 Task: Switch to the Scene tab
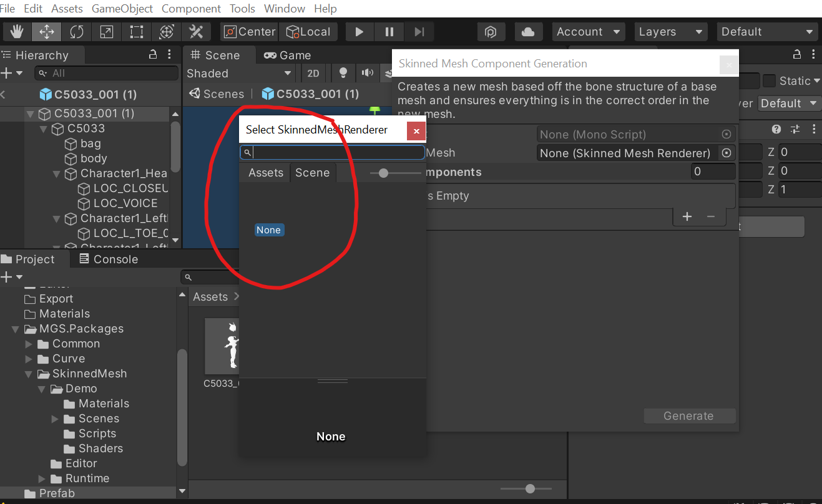216,55
